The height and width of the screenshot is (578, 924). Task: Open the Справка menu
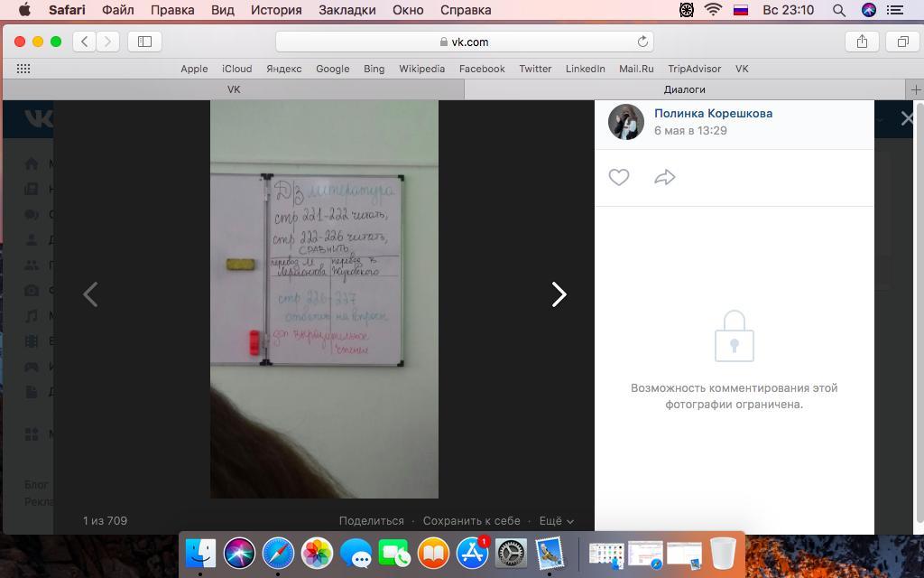466,10
